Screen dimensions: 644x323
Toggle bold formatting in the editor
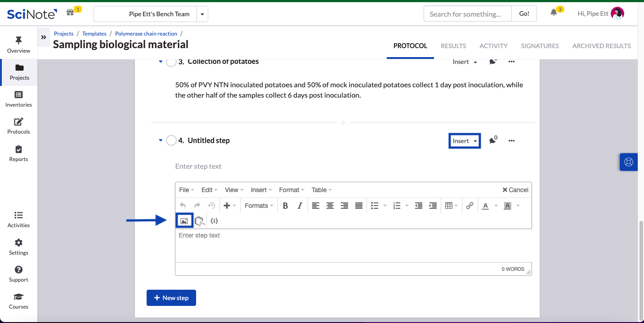pyautogui.click(x=285, y=206)
